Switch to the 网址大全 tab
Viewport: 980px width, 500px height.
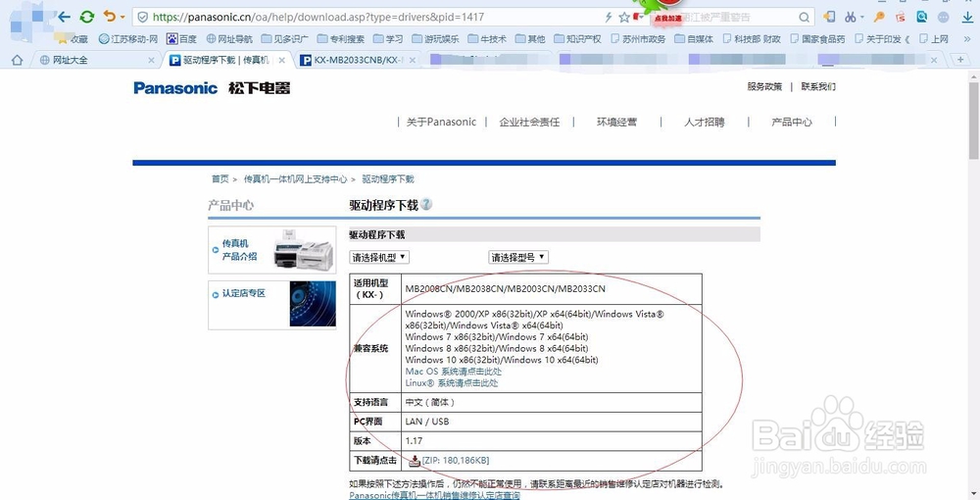pyautogui.click(x=96, y=60)
